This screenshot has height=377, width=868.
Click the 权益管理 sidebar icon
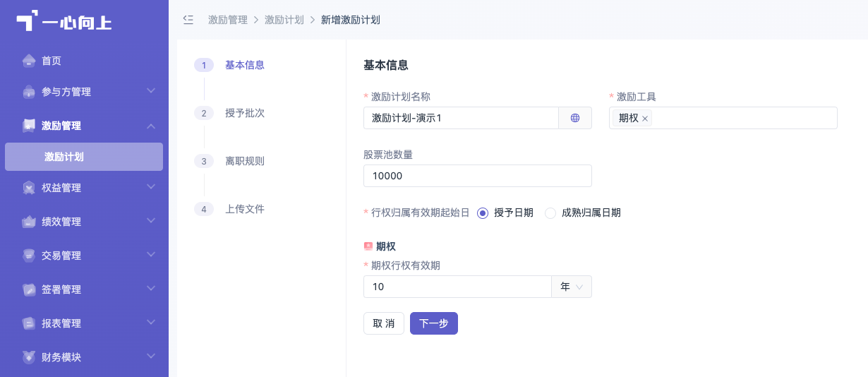[x=29, y=188]
